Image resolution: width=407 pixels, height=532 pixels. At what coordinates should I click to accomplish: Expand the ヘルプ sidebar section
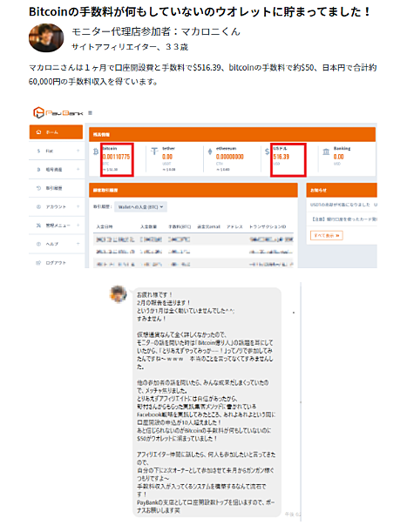point(57,244)
